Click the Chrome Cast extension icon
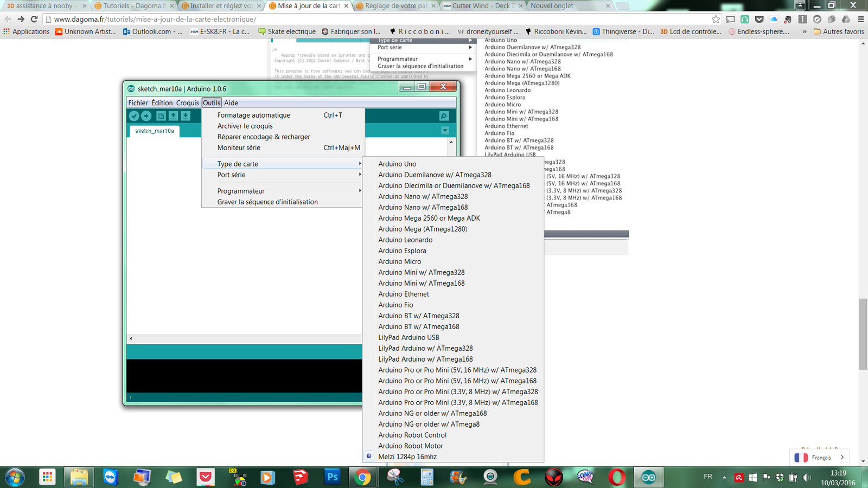 (x=731, y=19)
